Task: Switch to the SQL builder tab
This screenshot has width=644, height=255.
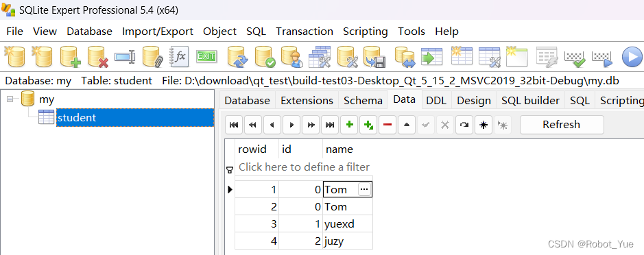Action: click(x=531, y=101)
